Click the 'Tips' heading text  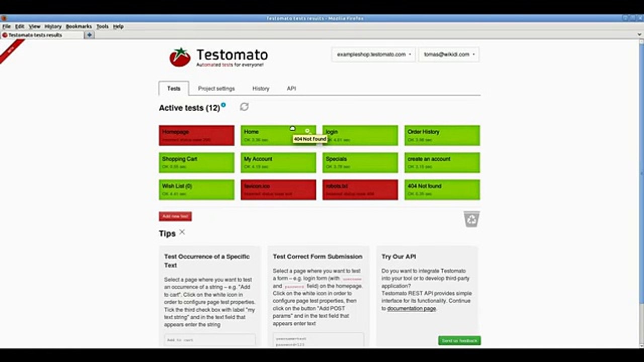tap(167, 233)
